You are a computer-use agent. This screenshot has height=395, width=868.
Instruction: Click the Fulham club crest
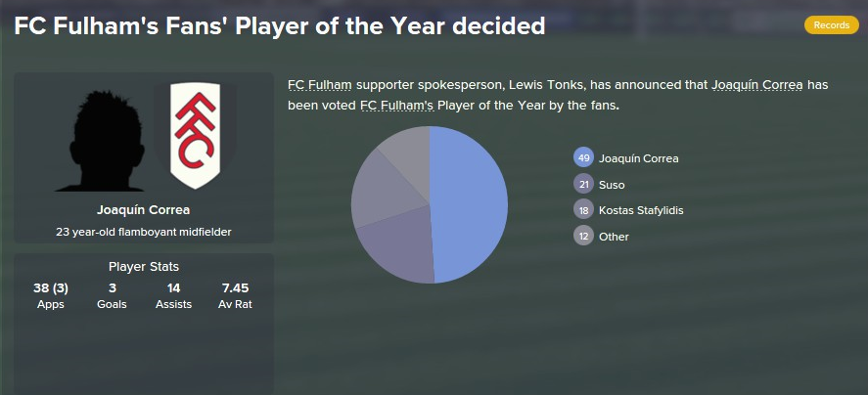(195, 136)
